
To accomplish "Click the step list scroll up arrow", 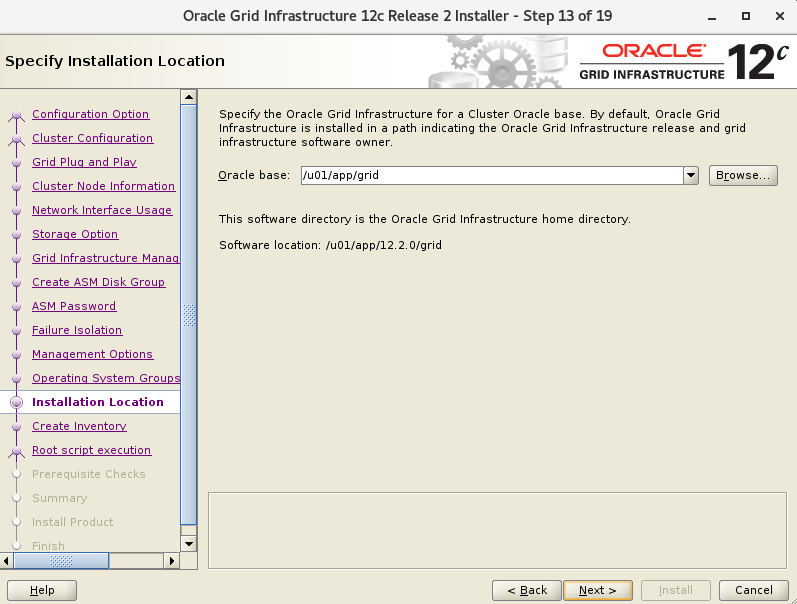I will (x=189, y=97).
